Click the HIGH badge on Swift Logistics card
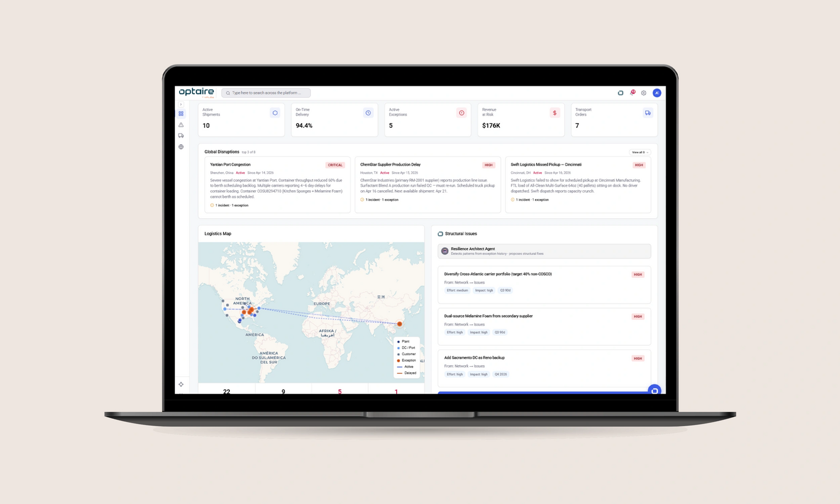840x504 pixels. click(639, 165)
